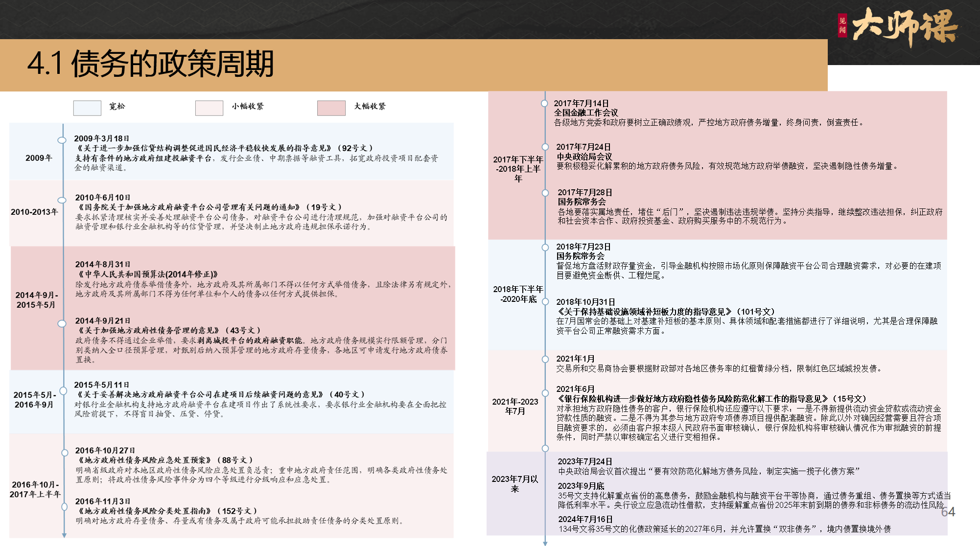980x546 pixels.
Task: Click the 2024年7月16日 date text
Action: [x=585, y=519]
